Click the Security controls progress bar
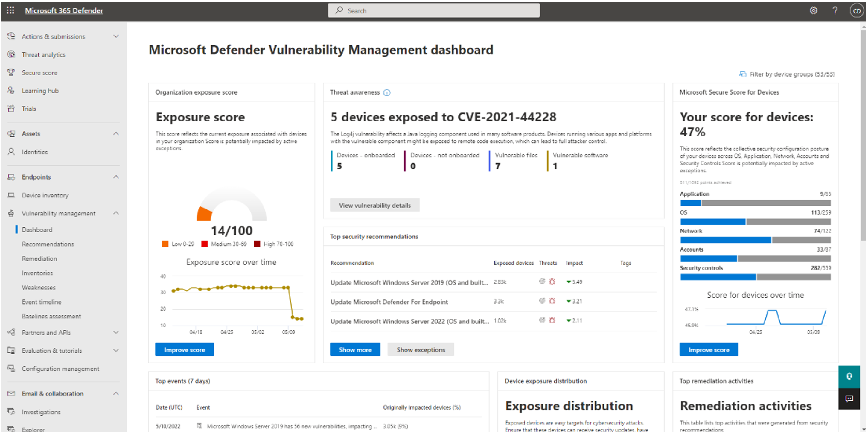 (x=755, y=277)
